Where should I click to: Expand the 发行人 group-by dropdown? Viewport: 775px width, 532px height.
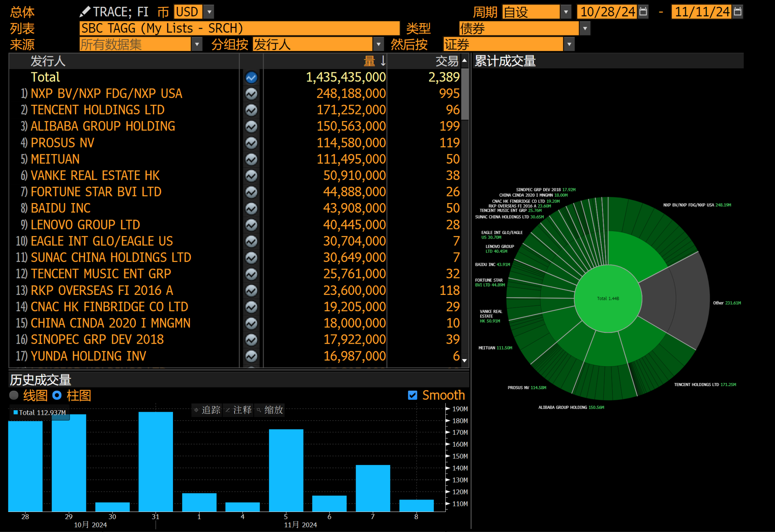coord(378,45)
